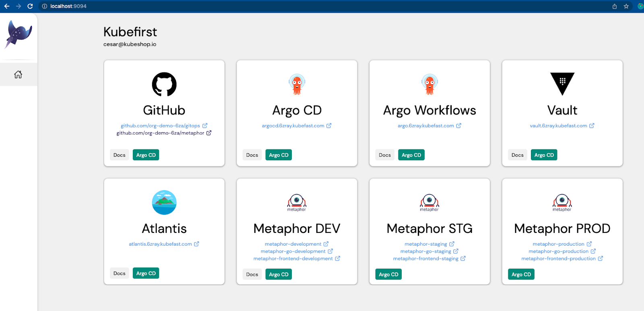Open Docs on Metaphor DEV card
This screenshot has width=644, height=311.
pos(252,274)
